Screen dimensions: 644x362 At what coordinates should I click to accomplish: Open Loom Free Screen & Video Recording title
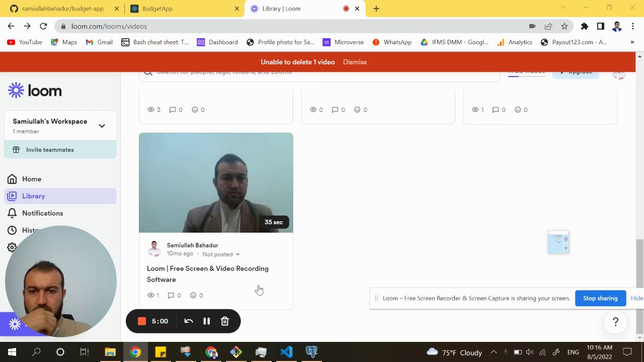pos(208,274)
